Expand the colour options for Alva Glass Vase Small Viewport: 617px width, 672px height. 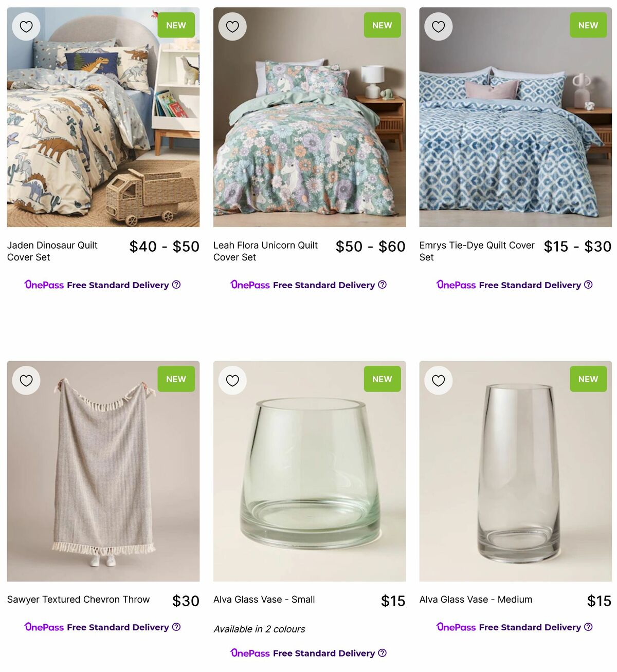pos(259,629)
